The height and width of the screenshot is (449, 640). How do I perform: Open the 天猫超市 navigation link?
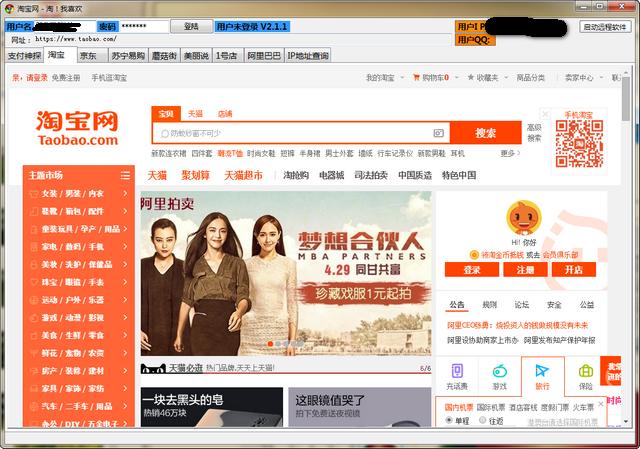pos(243,176)
